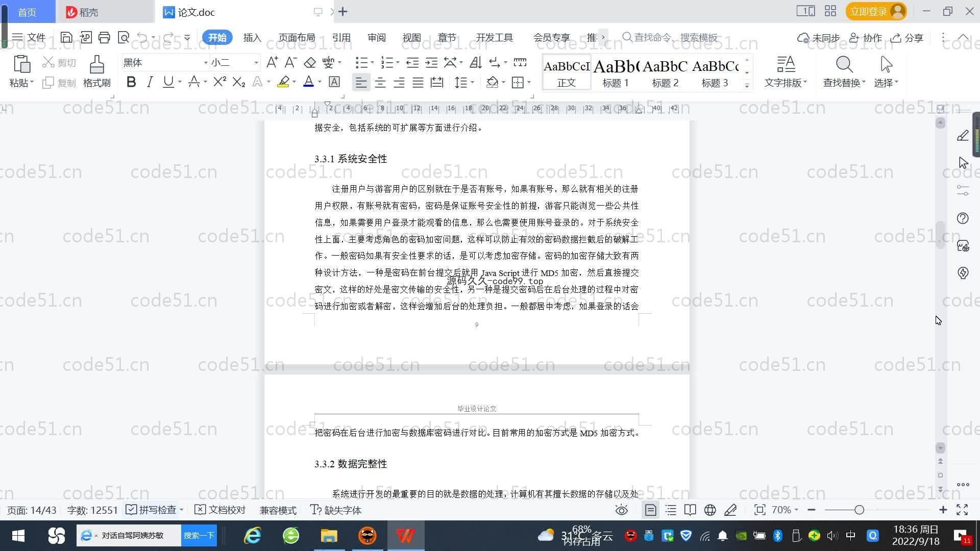The width and height of the screenshot is (980, 551).
Task: Click the 立即登录 login button
Action: click(876, 11)
